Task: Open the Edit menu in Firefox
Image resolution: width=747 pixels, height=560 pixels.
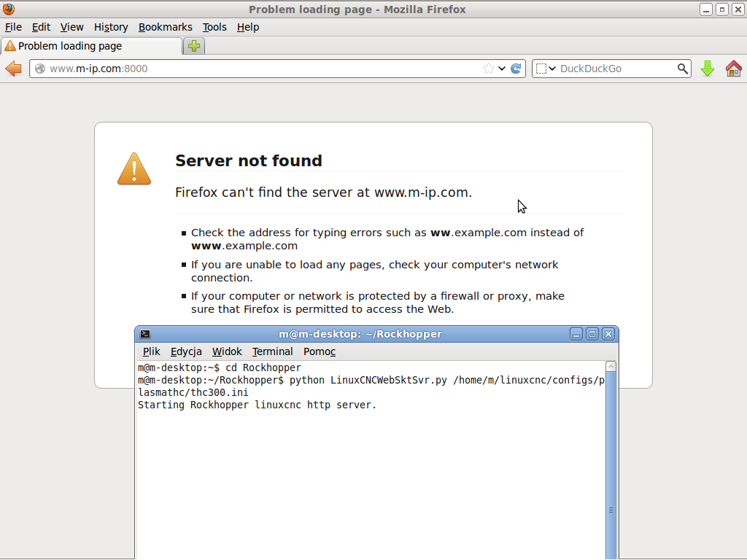Action: (41, 27)
